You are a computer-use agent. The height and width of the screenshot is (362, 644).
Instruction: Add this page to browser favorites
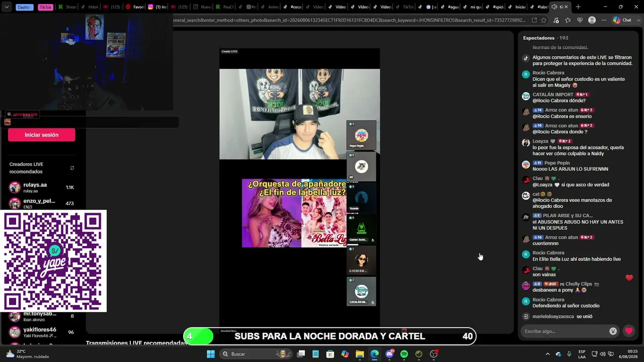click(544, 20)
